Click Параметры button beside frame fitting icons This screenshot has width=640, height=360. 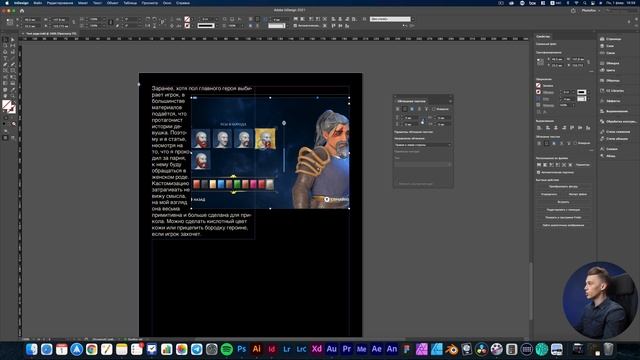point(582,164)
